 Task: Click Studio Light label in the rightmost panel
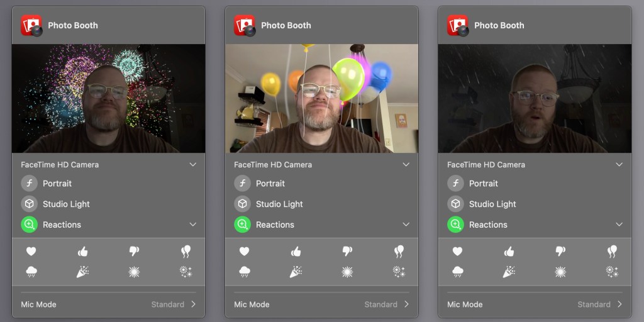click(x=492, y=204)
